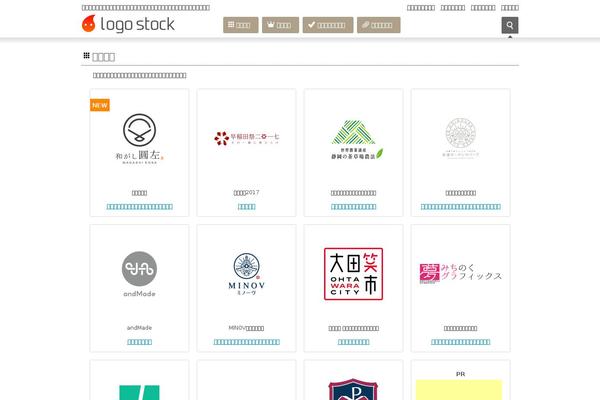Open the tag-icon navigation button
Image resolution: width=600 pixels, height=400 pixels.
(x=379, y=25)
